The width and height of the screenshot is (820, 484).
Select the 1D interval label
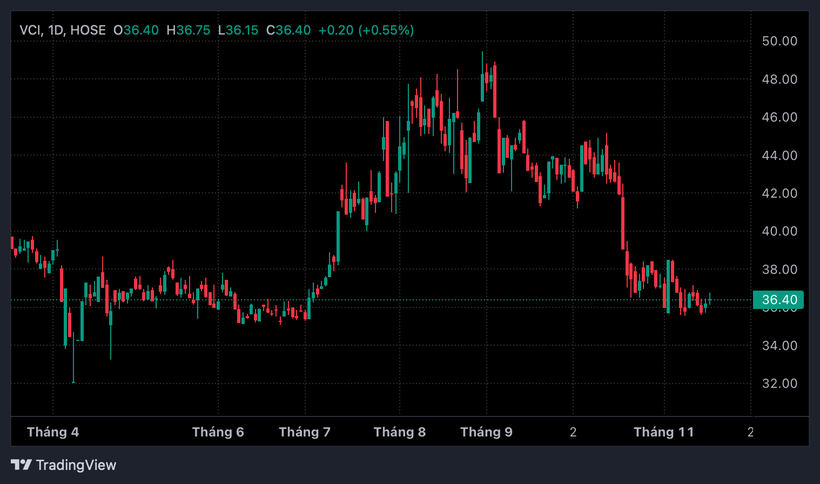(57, 30)
